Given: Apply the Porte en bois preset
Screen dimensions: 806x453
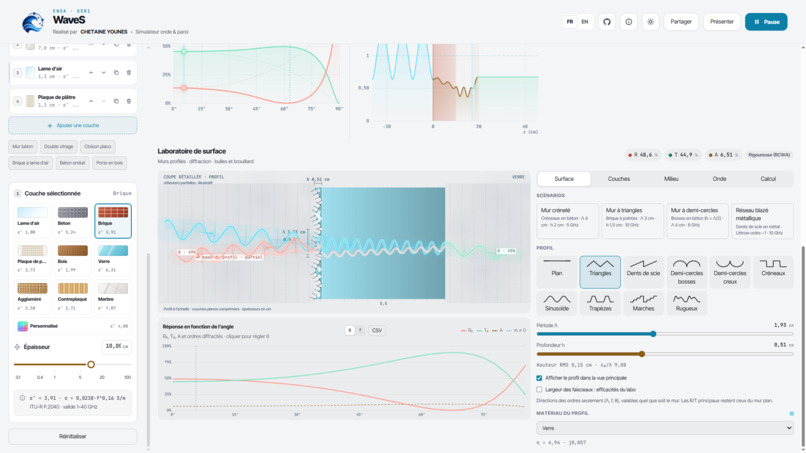Looking at the screenshot, I should tap(109, 163).
